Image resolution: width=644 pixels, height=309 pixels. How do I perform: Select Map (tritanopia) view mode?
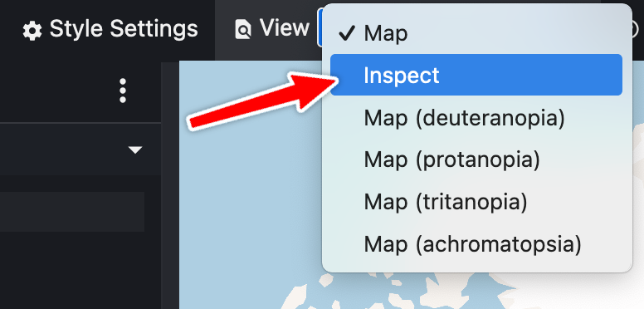[476, 202]
